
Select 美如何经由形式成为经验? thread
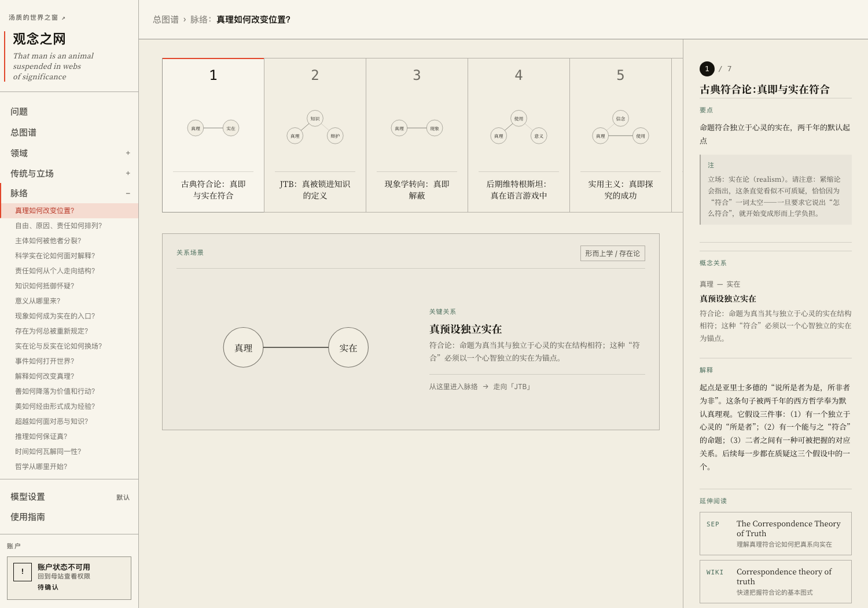click(x=69, y=406)
